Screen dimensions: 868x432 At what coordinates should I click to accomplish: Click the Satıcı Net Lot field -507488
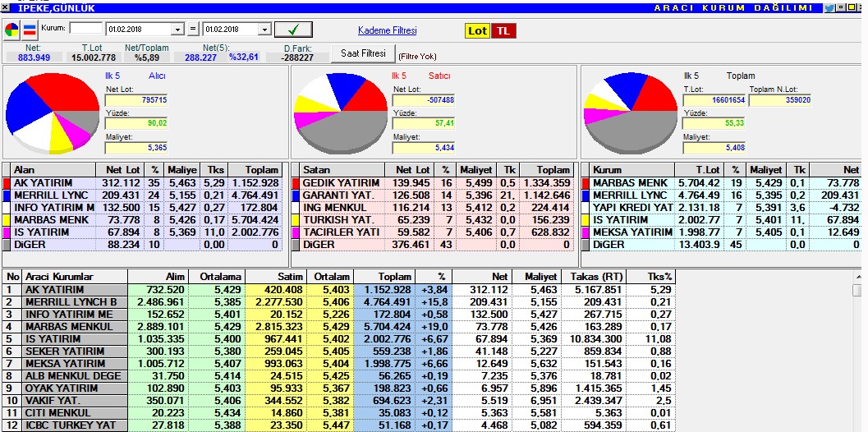pyautogui.click(x=424, y=100)
